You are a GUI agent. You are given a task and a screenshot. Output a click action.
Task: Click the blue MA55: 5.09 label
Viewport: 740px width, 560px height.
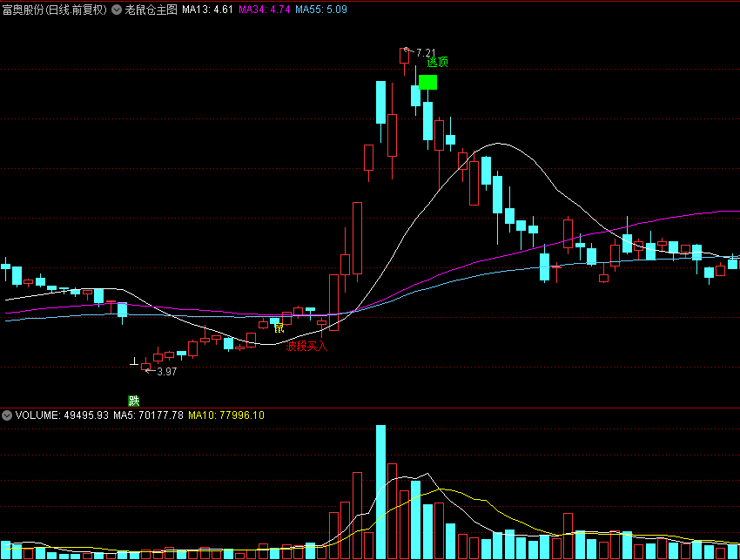(x=321, y=10)
